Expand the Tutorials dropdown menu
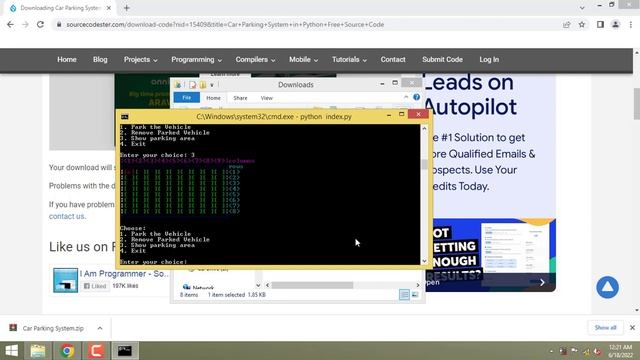 [x=349, y=60]
